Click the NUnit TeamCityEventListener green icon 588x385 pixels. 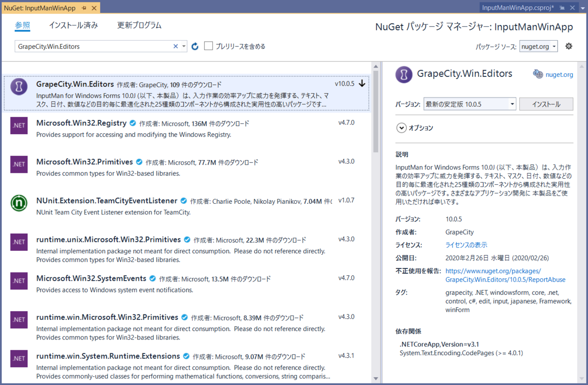[x=19, y=203]
